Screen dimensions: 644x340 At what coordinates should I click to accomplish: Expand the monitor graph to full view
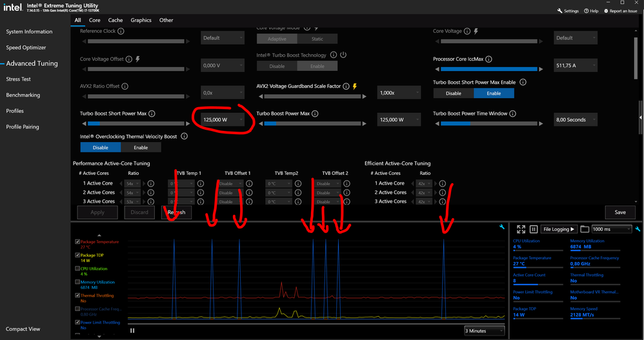521,229
